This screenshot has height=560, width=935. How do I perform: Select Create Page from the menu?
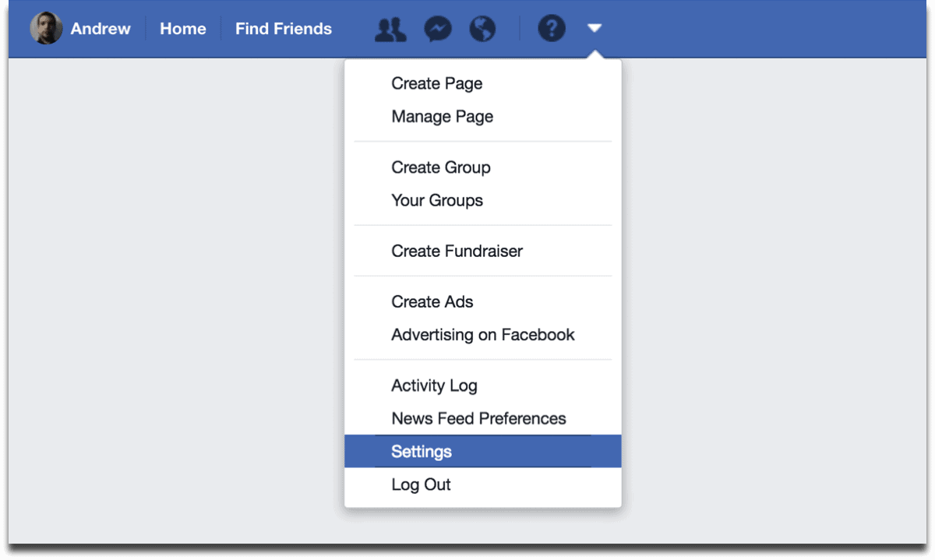pos(436,83)
